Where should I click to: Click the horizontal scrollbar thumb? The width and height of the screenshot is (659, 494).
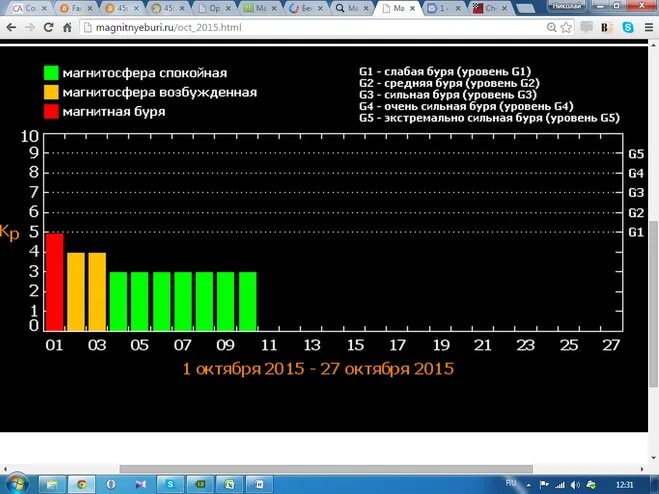pos(326,468)
